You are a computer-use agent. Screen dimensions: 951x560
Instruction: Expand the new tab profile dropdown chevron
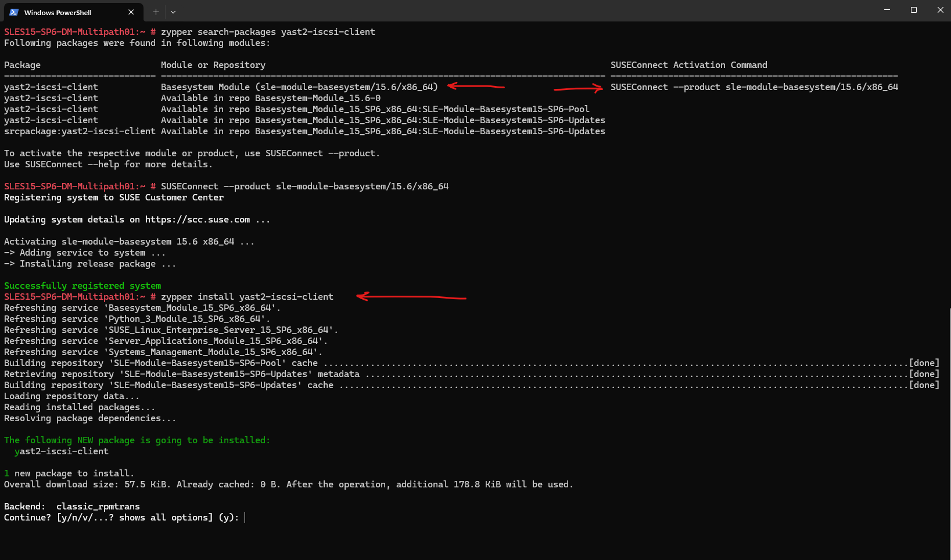point(173,12)
